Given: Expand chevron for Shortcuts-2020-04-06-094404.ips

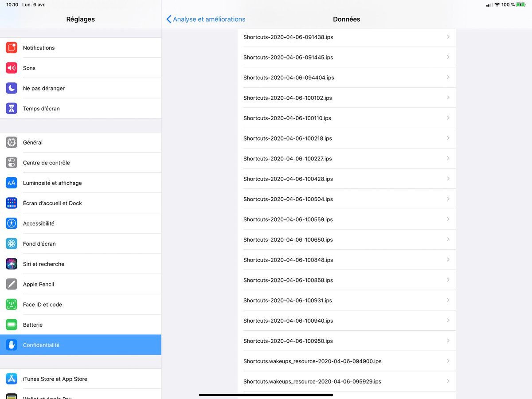Looking at the screenshot, I should pyautogui.click(x=448, y=78).
